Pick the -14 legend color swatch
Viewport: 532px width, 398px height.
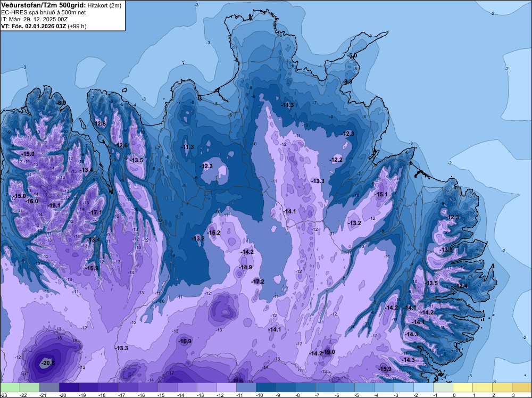(187, 387)
